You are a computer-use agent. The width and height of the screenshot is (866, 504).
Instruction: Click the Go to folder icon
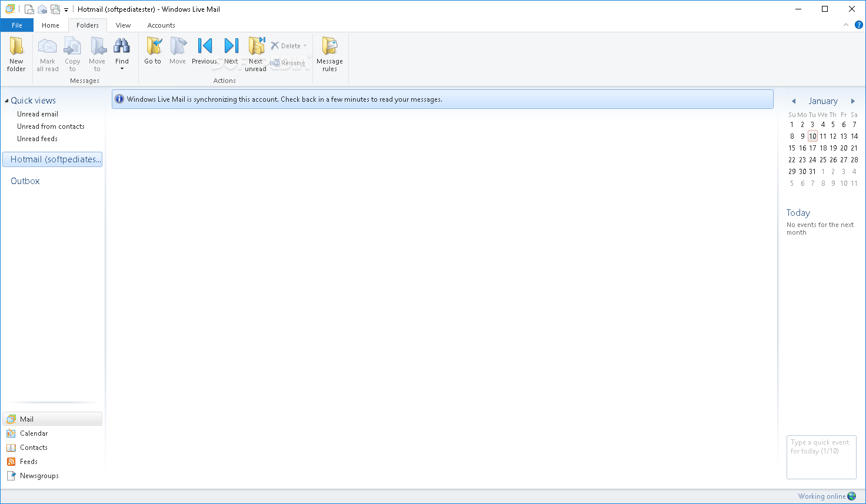[x=153, y=51]
